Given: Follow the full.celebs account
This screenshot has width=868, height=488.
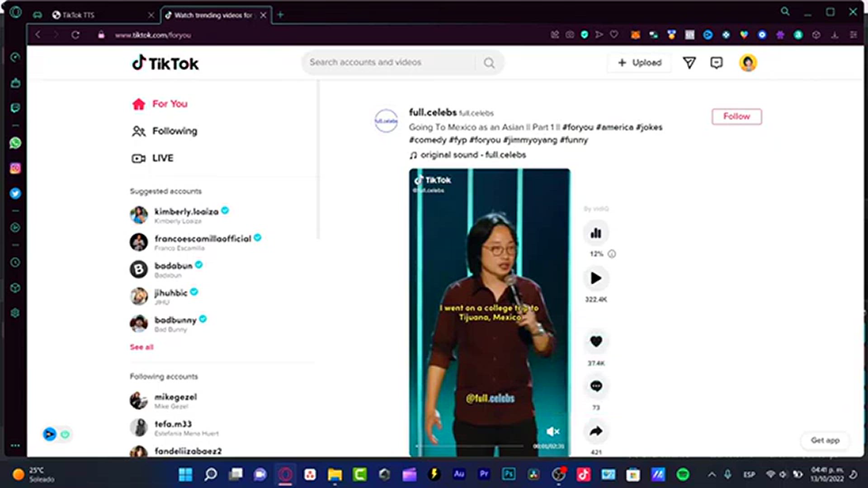Looking at the screenshot, I should 736,117.
